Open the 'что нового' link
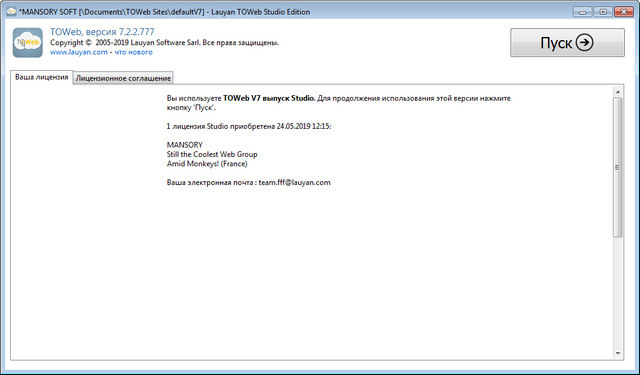Image resolution: width=640 pixels, height=375 pixels. click(x=133, y=52)
